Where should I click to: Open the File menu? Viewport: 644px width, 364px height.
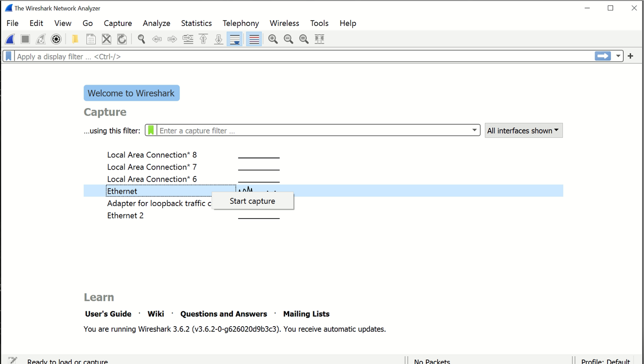tap(12, 23)
